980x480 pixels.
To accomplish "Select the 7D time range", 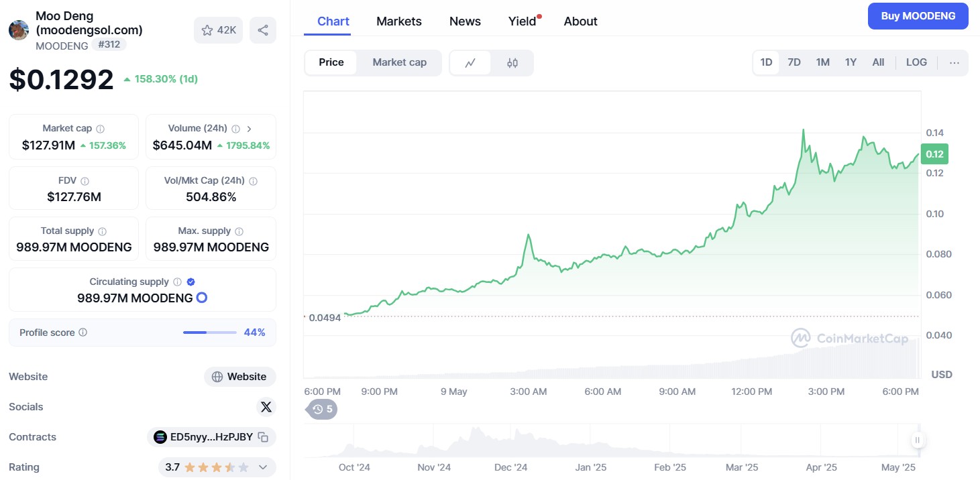I will (x=794, y=62).
